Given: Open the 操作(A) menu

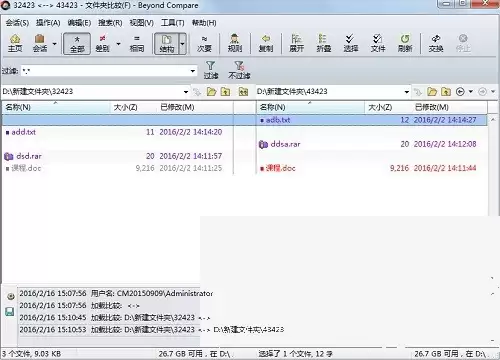Looking at the screenshot, I should tap(48, 23).
